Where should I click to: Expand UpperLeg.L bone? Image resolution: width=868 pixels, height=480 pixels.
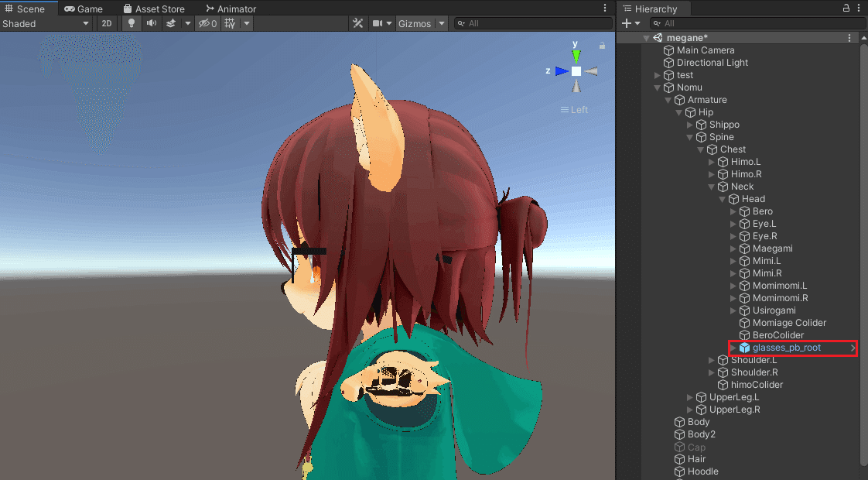(x=690, y=397)
